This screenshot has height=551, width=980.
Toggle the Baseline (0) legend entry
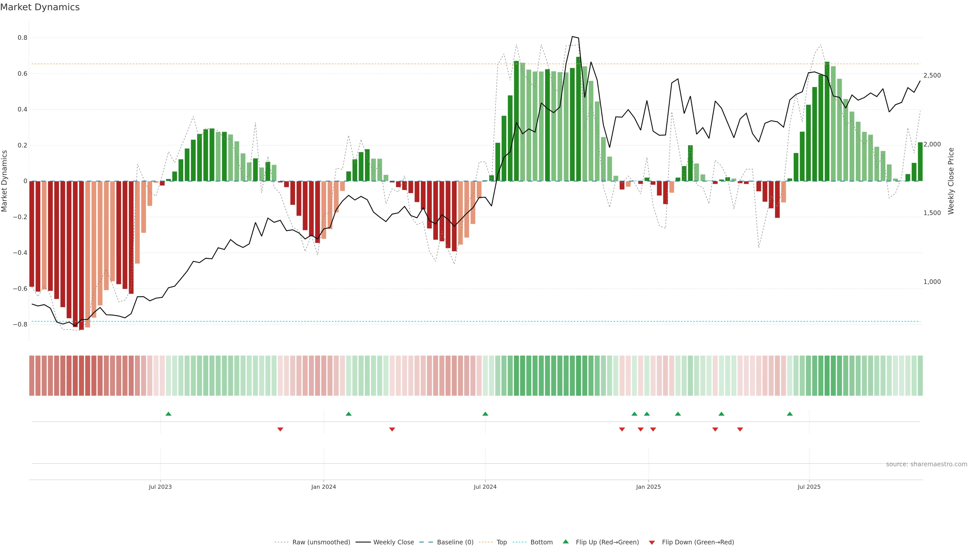coord(455,542)
